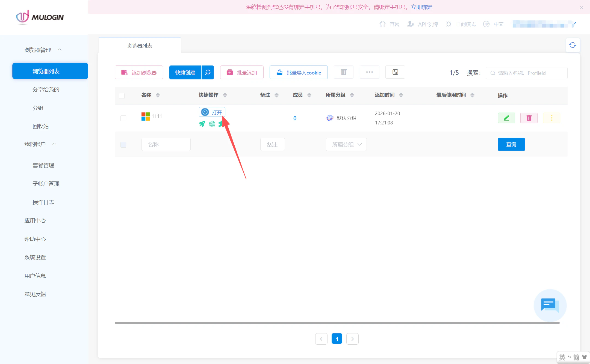Viewport: 590px width, 364px height.
Task: Open the customer service chat bubble
Action: tap(550, 306)
